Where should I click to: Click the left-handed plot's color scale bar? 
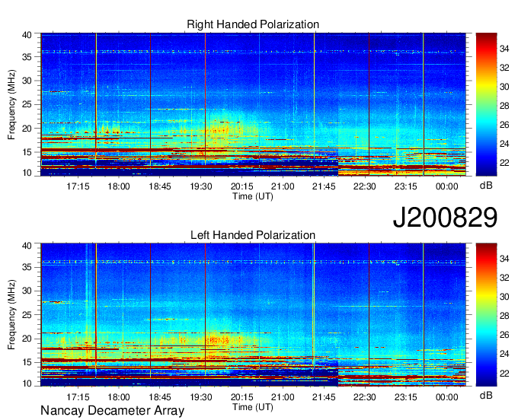point(486,315)
